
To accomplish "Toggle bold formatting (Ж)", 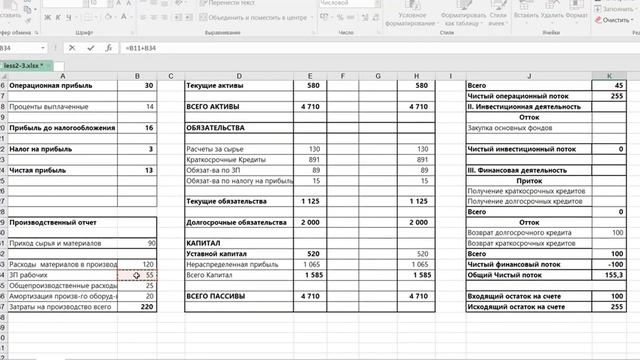I will [x=48, y=18].
